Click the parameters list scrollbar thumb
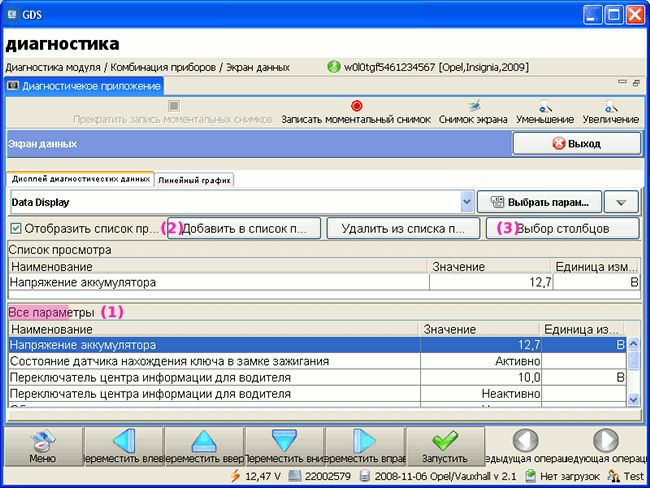650x488 pixels. click(x=633, y=360)
